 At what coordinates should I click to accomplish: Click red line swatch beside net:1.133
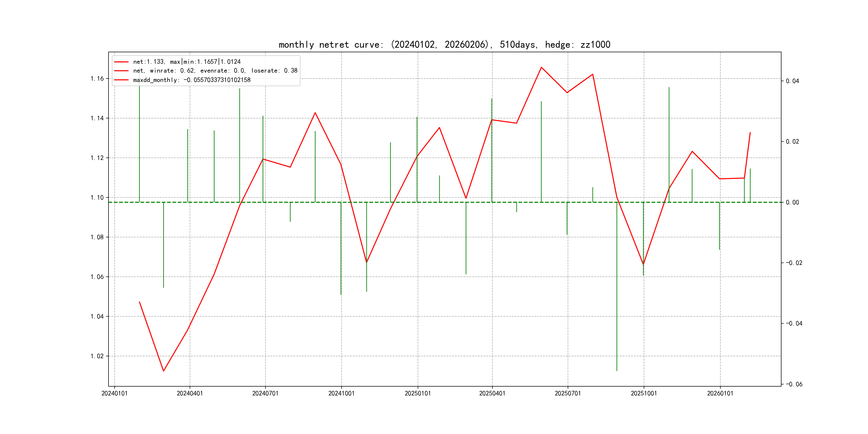(121, 62)
